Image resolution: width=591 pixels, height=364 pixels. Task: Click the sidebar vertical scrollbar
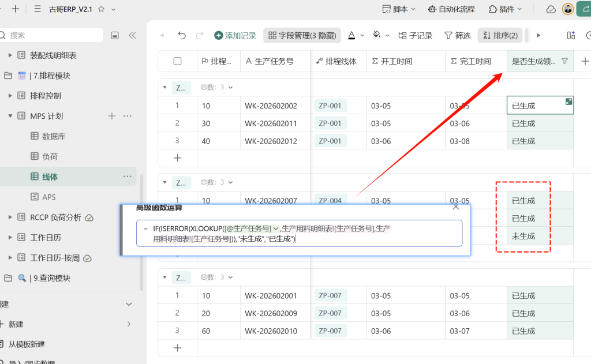[x=142, y=233]
